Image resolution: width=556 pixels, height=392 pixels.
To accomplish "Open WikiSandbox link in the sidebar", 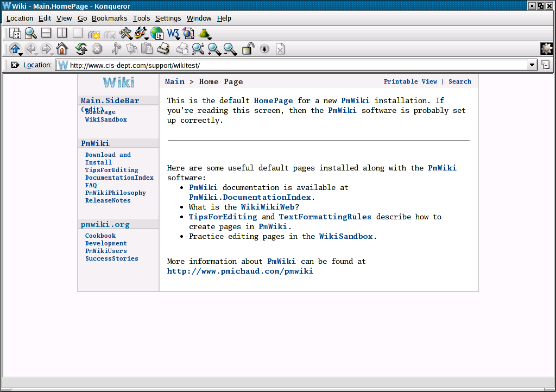I will pyautogui.click(x=106, y=119).
